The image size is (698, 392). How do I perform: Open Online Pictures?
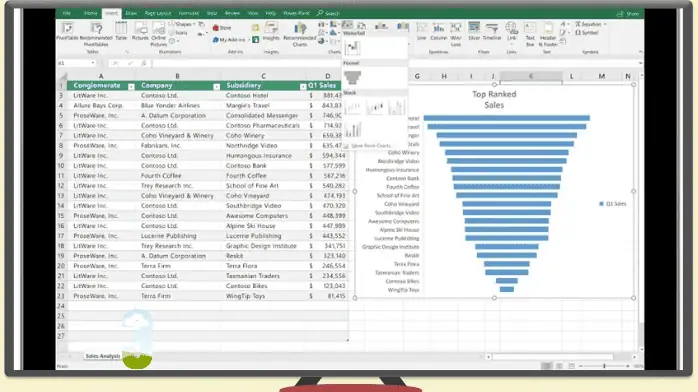click(158, 34)
